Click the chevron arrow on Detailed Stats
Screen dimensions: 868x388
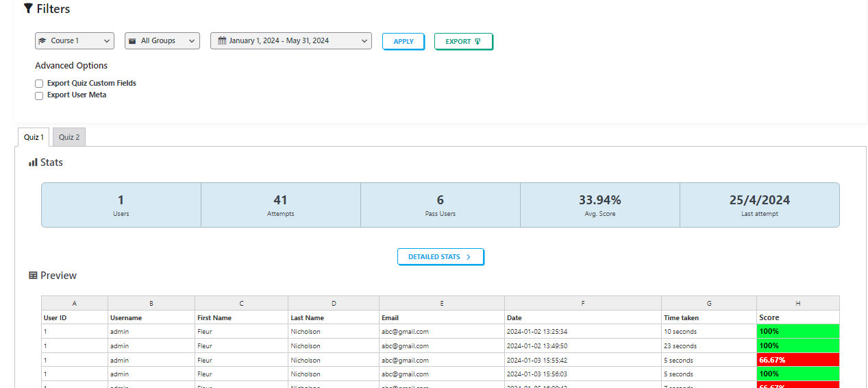coord(469,257)
